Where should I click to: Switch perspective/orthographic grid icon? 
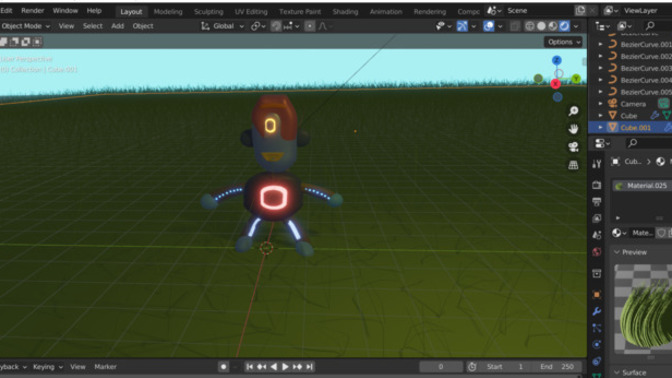[573, 165]
